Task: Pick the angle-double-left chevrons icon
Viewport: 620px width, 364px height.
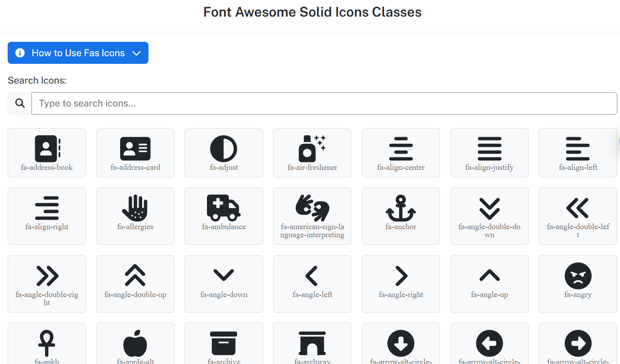Action: click(x=578, y=208)
